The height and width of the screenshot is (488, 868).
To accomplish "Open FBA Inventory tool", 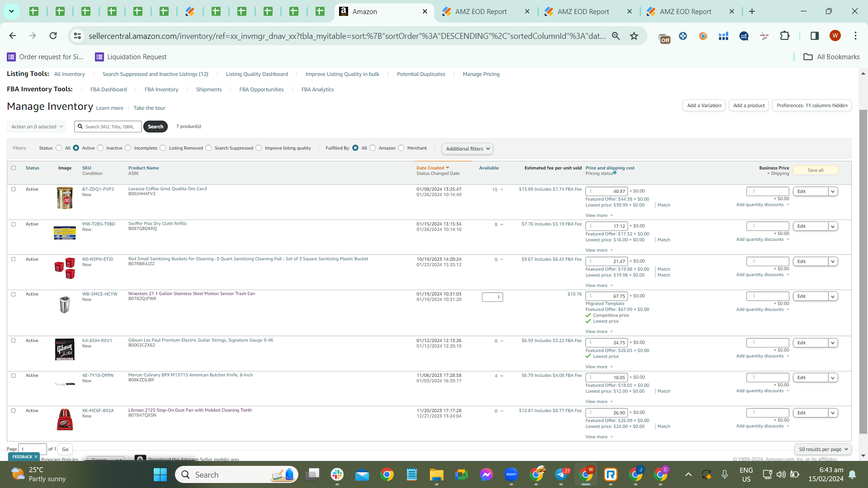I will (161, 89).
